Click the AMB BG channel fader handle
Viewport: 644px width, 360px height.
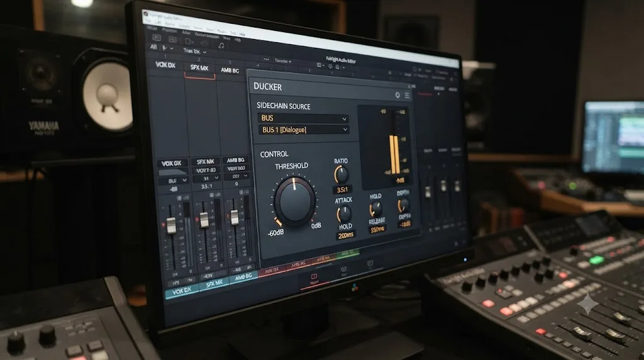[234, 217]
